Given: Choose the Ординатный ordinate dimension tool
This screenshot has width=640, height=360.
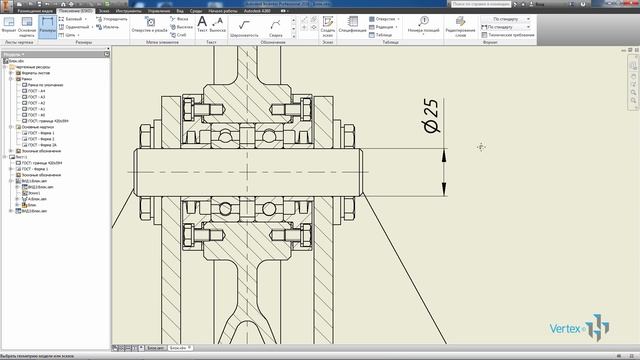Looking at the screenshot, I should tap(73, 27).
